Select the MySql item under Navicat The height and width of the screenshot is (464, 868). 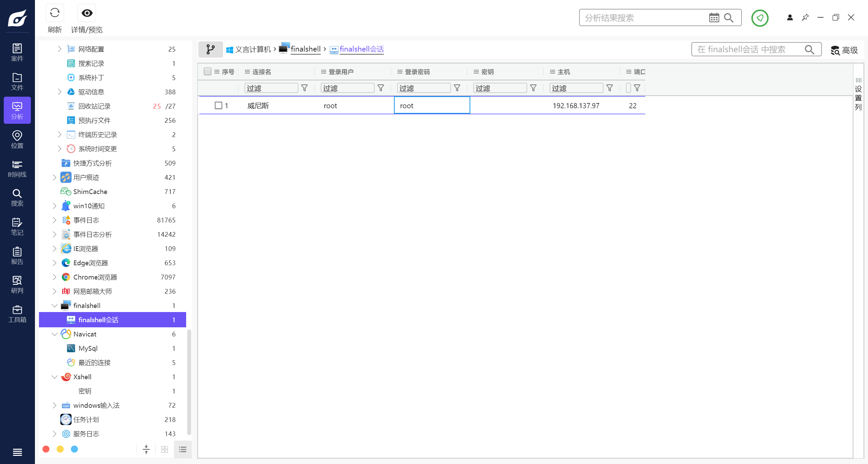tap(88, 348)
